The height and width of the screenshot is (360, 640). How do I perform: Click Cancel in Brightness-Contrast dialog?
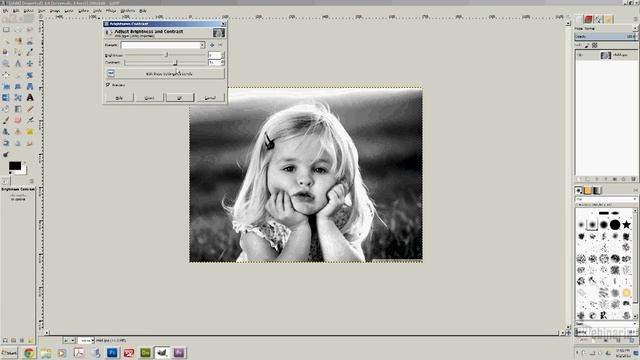click(x=210, y=98)
